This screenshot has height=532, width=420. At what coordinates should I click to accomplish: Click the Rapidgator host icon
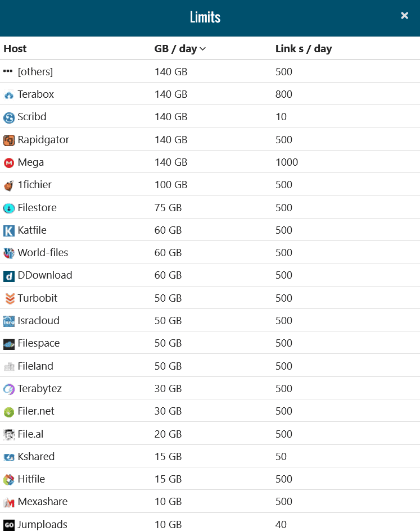pyautogui.click(x=8, y=140)
